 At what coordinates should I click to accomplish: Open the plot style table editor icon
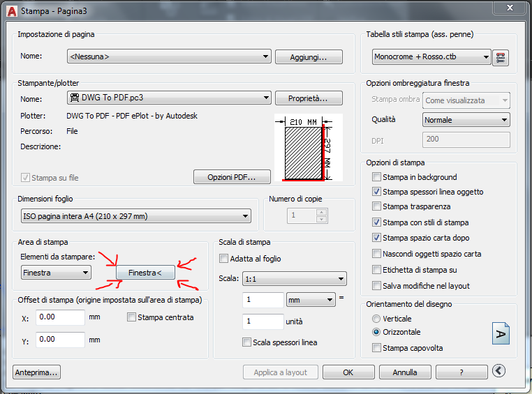coord(501,58)
